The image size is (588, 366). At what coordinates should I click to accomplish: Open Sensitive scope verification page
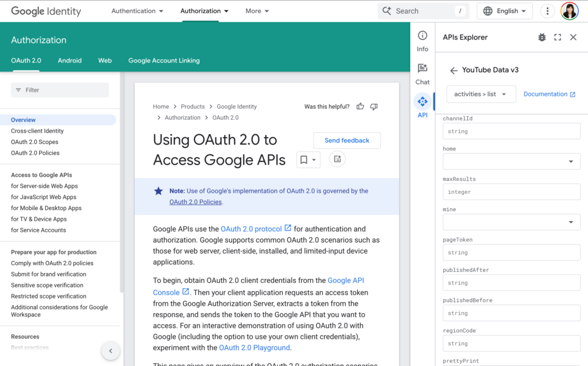pyautogui.click(x=47, y=285)
